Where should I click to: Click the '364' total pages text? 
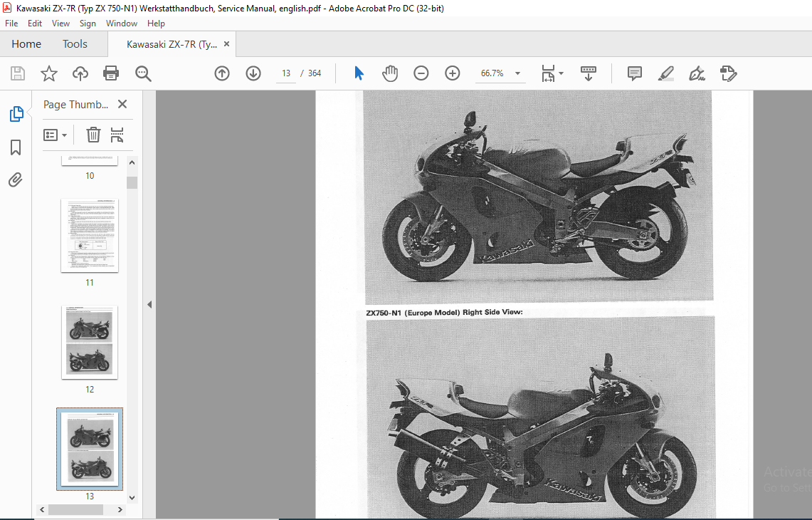pyautogui.click(x=315, y=73)
